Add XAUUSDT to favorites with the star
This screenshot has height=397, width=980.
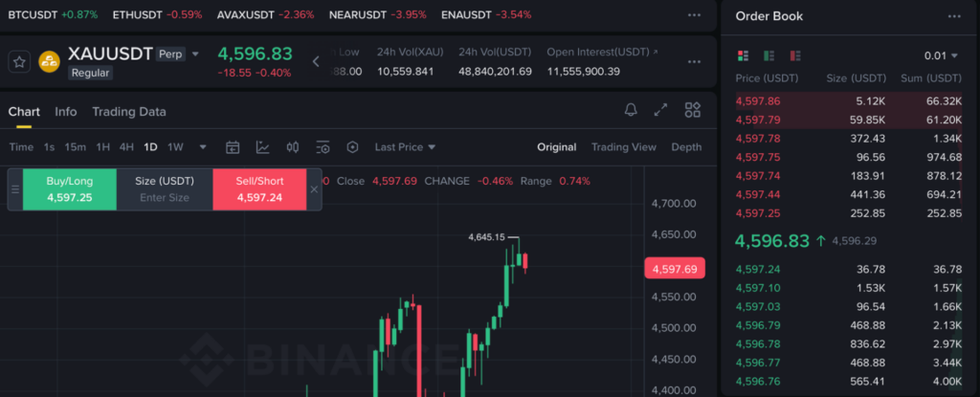pos(19,62)
